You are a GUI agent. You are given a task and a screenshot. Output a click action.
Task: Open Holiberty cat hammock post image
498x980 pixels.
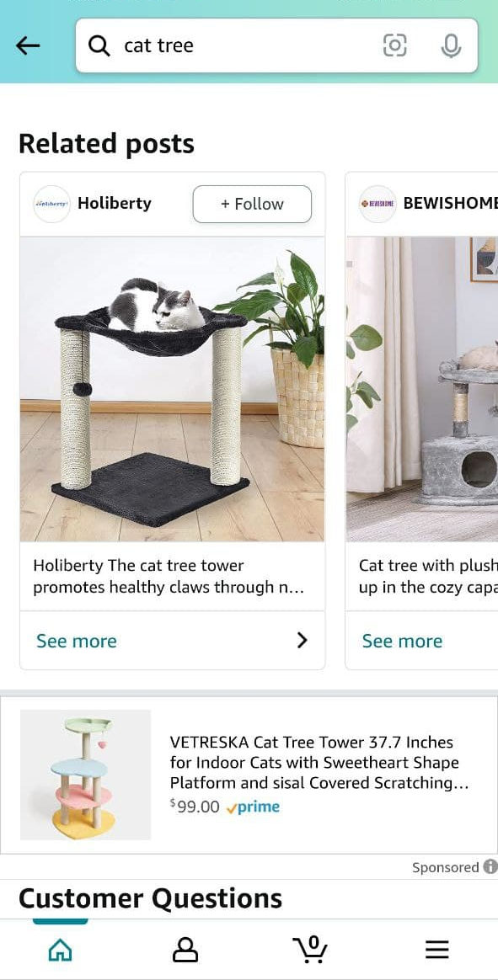(173, 389)
